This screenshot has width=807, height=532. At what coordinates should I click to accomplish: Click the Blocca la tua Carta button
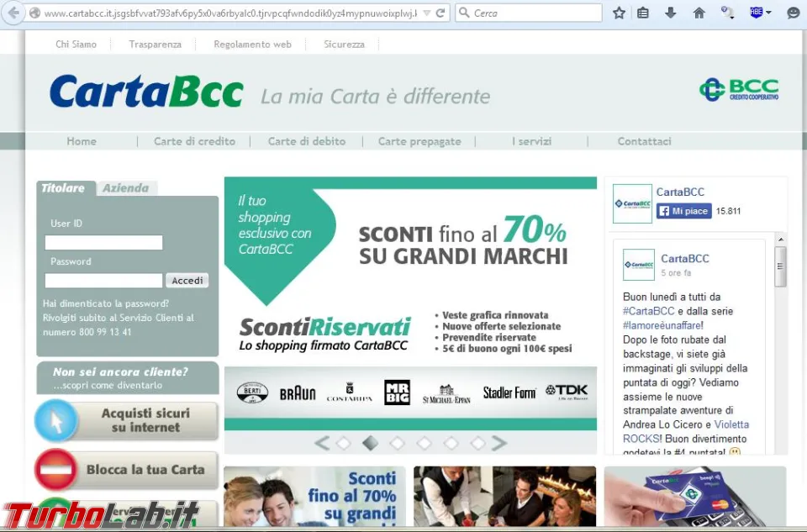[145, 470]
